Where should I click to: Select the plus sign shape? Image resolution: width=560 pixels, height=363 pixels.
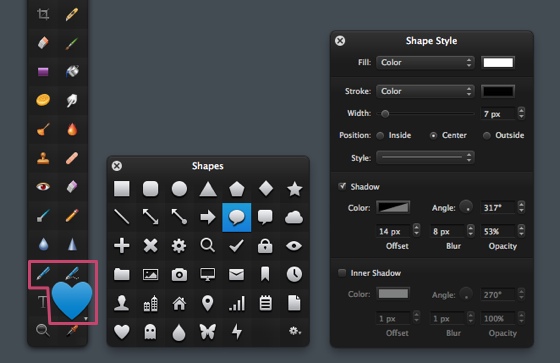[x=122, y=246]
